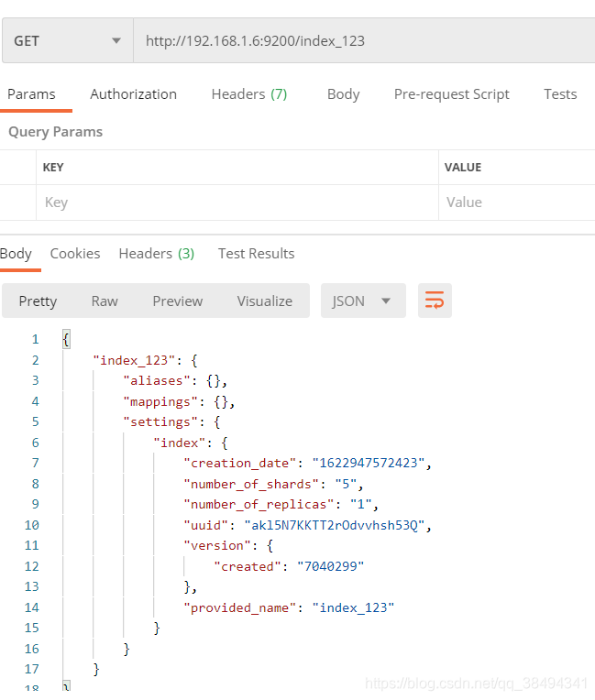Open the response Cookies tab

[x=75, y=253]
